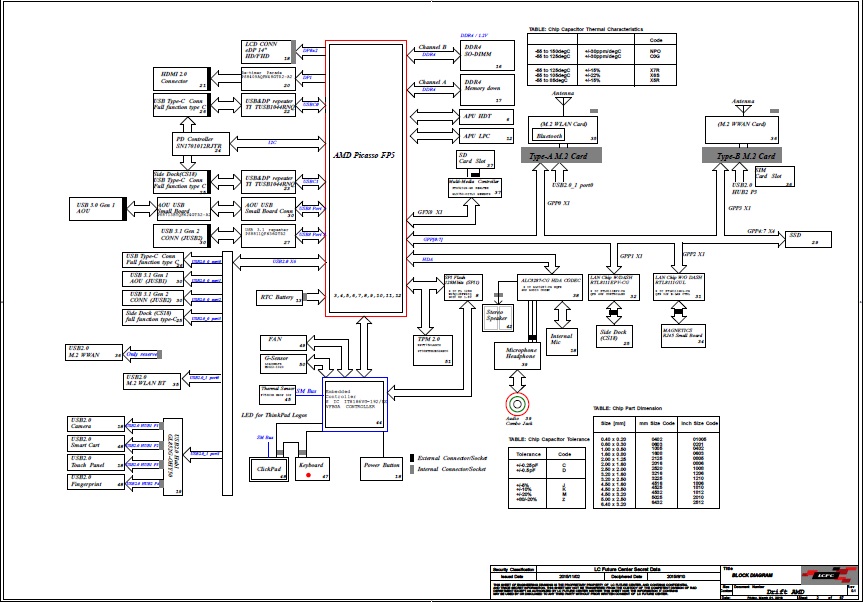The image size is (866, 602).
Task: Select the Power Button block
Action: point(382,468)
